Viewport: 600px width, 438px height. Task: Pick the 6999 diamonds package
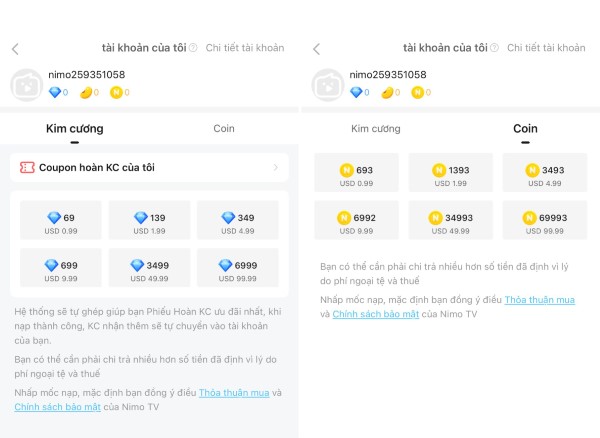pyautogui.click(x=238, y=270)
